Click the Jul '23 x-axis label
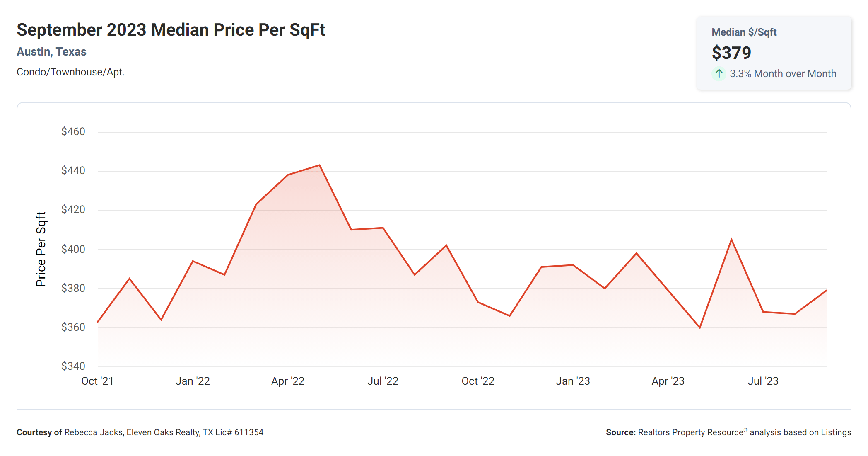 (763, 381)
